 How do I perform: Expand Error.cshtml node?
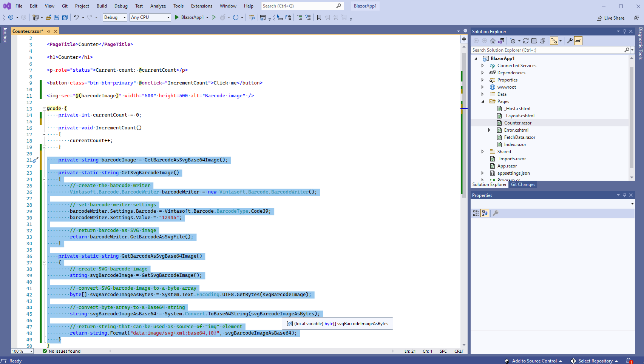[489, 130]
